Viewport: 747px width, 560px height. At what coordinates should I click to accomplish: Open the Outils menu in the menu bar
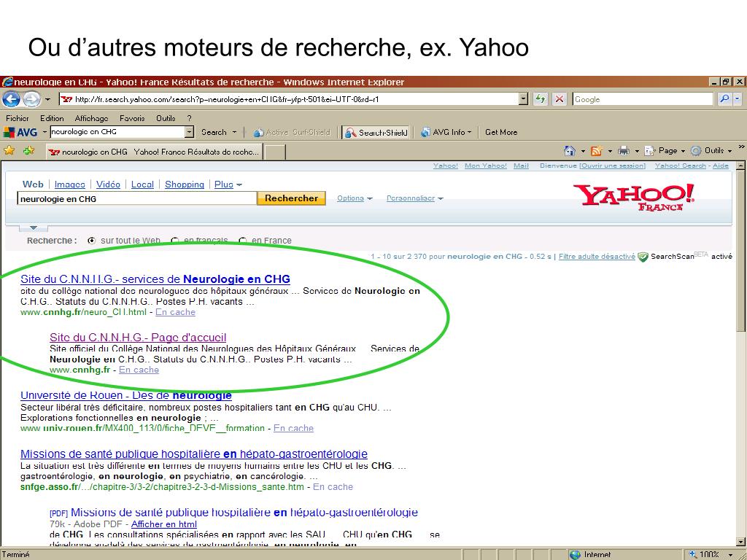(x=166, y=118)
